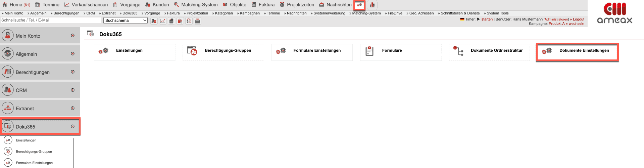Click the Logout link
Screen dimensions: 644x168
click(578, 19)
